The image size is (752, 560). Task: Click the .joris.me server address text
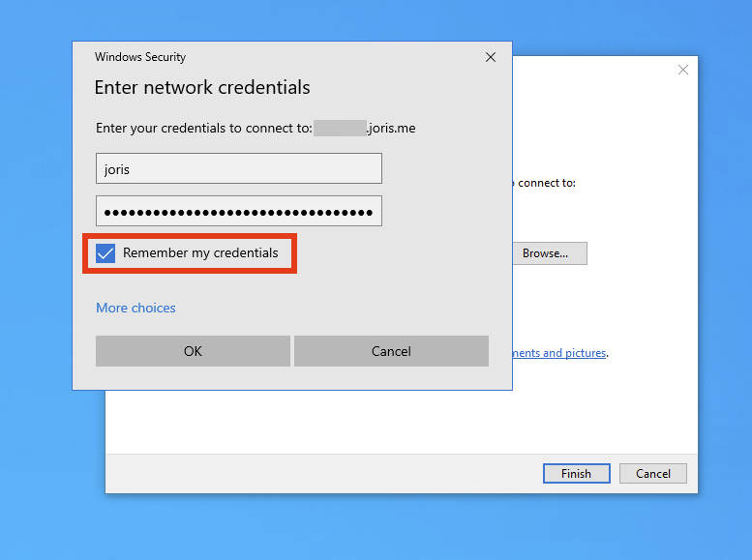(392, 128)
